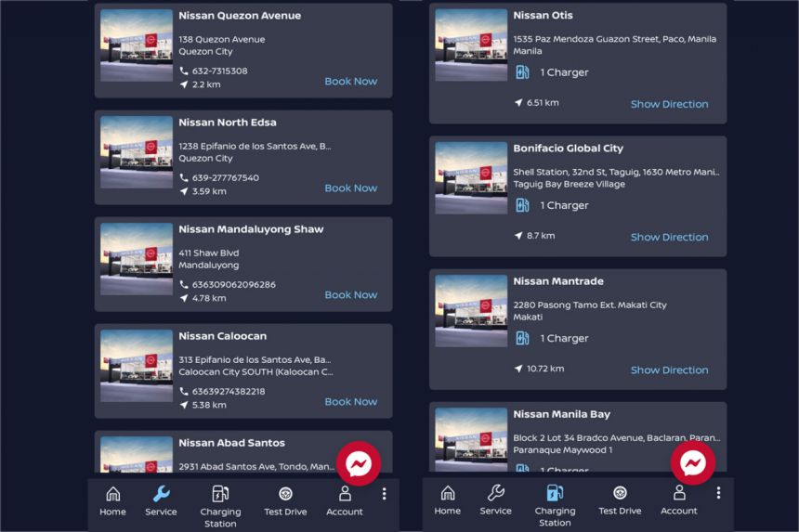This screenshot has height=532, width=799.
Task: Tap phone icon for Nissan Caloocan
Action: tap(184, 392)
